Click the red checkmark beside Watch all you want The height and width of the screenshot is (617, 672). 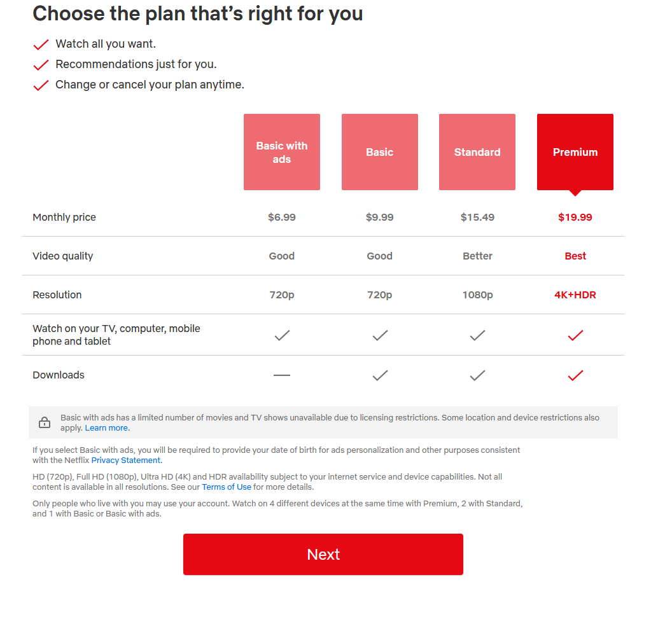41,44
